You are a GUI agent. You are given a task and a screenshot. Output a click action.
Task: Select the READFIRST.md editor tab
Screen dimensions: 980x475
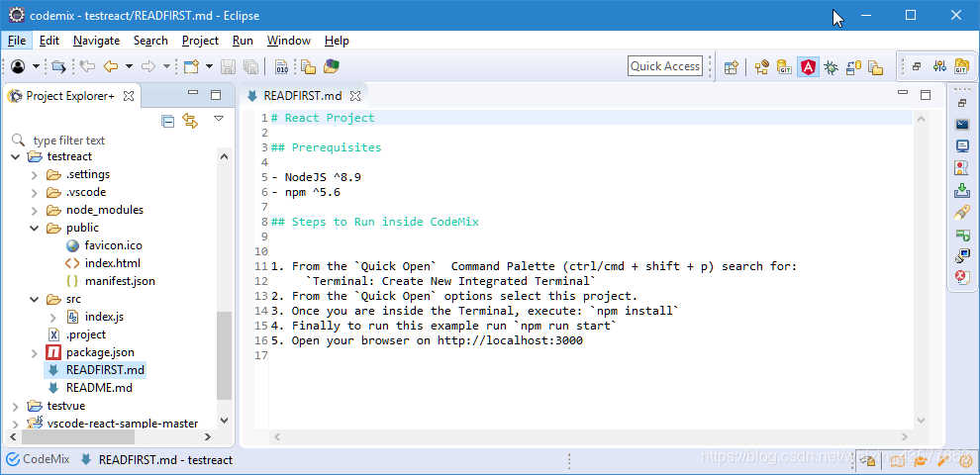coord(303,96)
